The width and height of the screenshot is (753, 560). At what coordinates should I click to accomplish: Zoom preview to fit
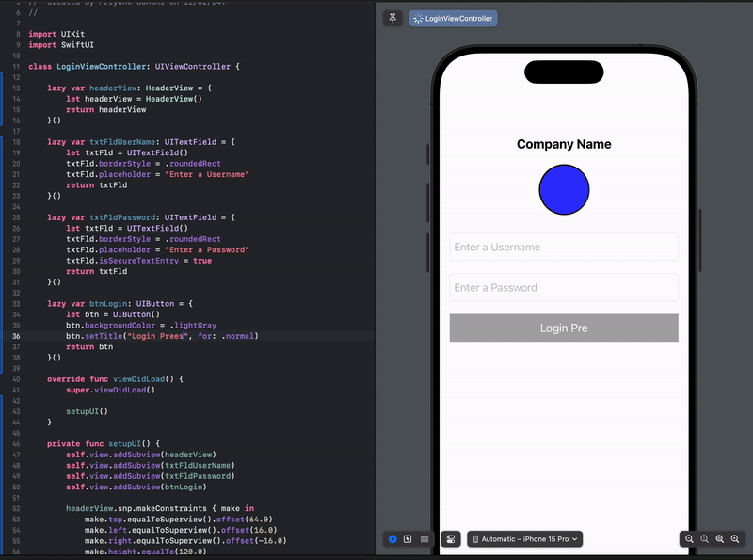[x=719, y=539]
